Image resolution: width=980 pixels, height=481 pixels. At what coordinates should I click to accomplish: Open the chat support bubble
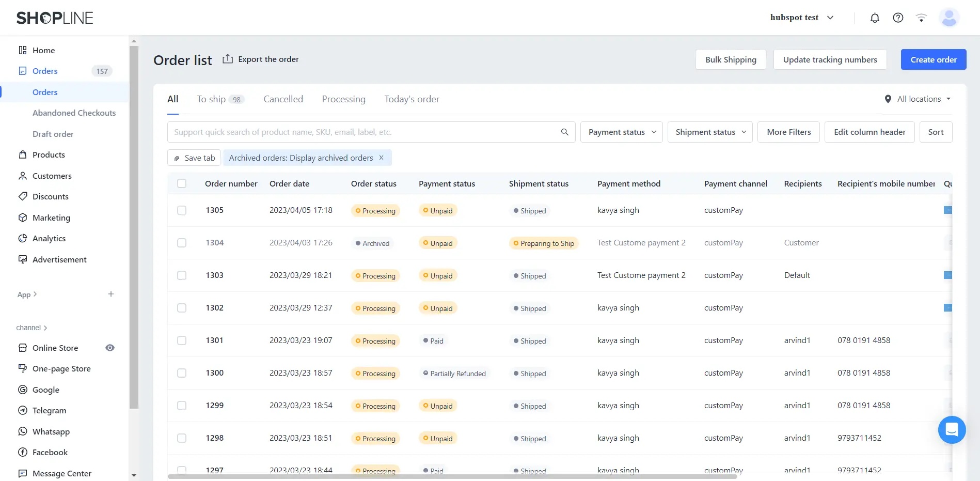(x=952, y=429)
